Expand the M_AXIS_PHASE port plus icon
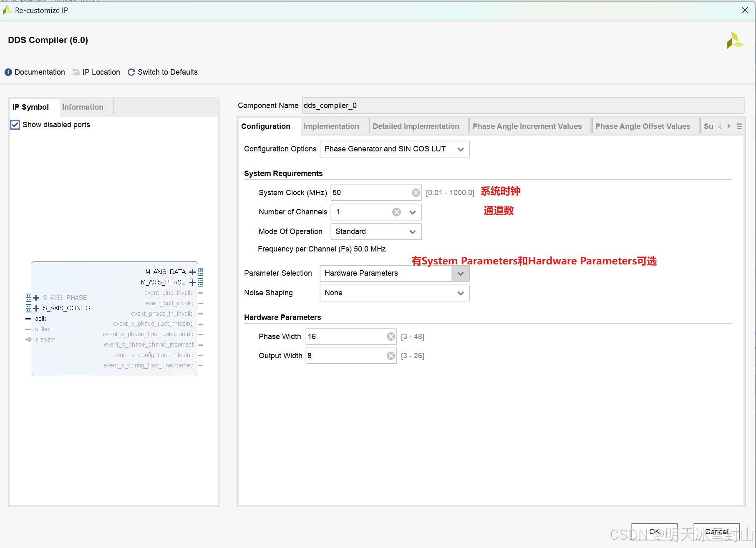The height and width of the screenshot is (548, 756). [x=192, y=282]
